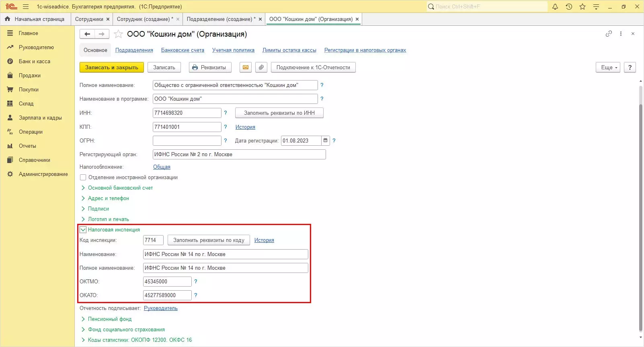Viewport: 644px width, 347px height.
Task: Click Подключение к 1С-Отчетности button
Action: 313,67
